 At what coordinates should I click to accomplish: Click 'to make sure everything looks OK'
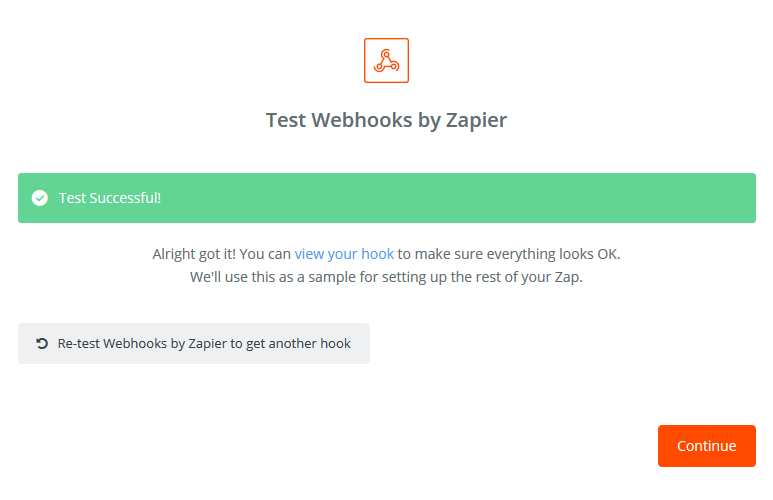tap(507, 254)
